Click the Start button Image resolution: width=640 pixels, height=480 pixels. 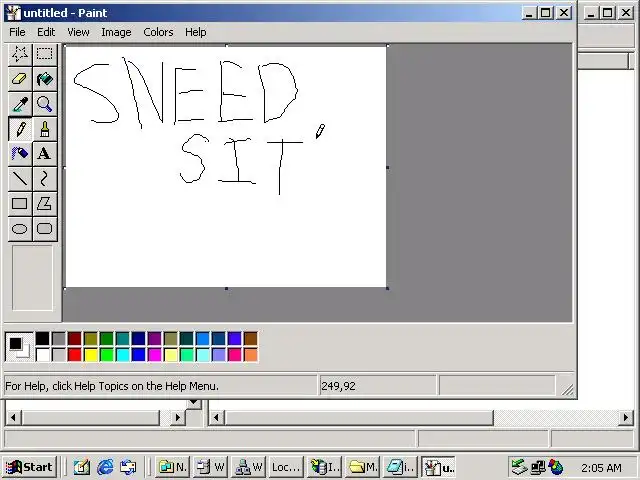tap(29, 467)
